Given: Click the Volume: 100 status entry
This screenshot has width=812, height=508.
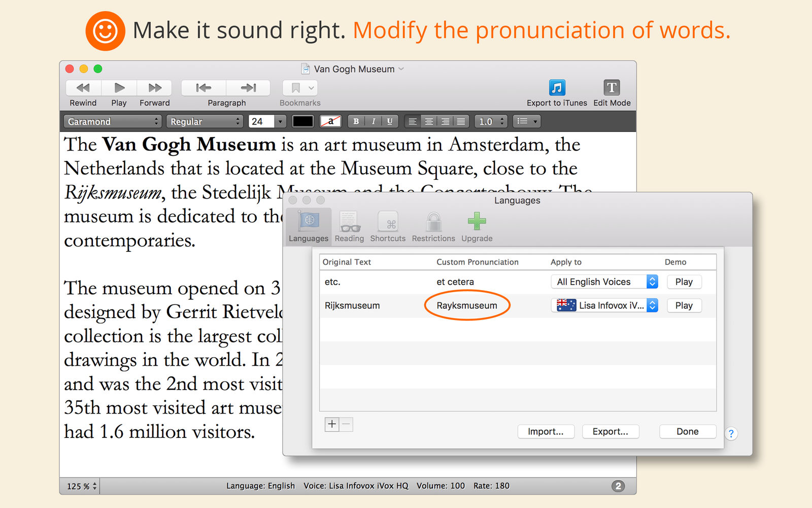Looking at the screenshot, I should 441,486.
